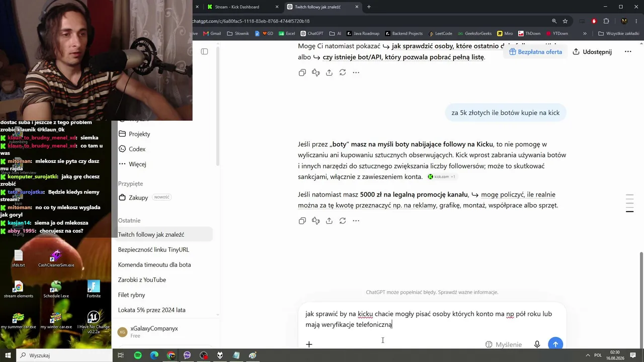Open chat 'Filet rybny'
The height and width of the screenshot is (362, 644).
pyautogui.click(x=165, y=295)
